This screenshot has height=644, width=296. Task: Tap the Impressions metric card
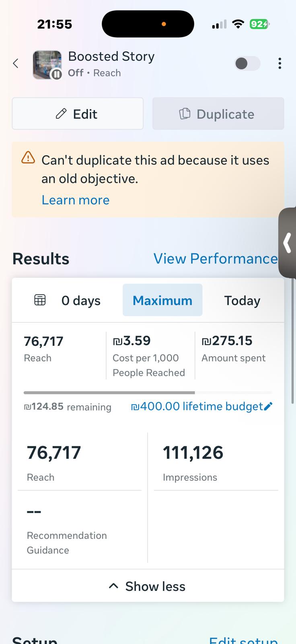(x=216, y=463)
